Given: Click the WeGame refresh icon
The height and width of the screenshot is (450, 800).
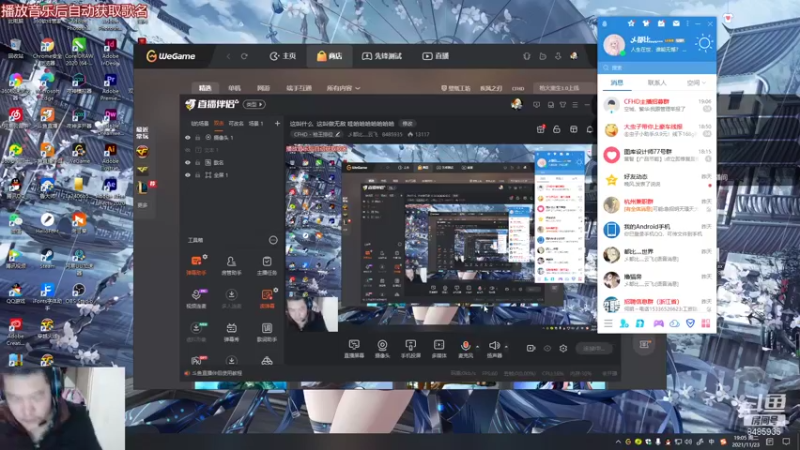Looking at the screenshot, I should tap(244, 56).
